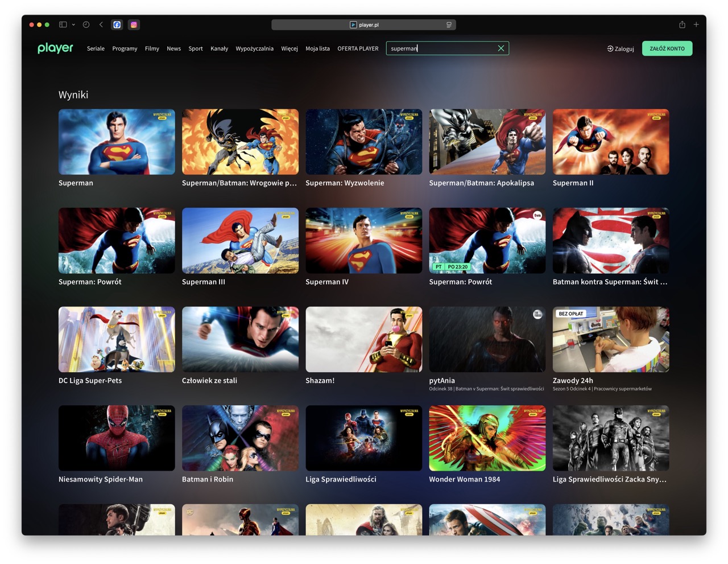Open Superman II thumbnail

[611, 142]
